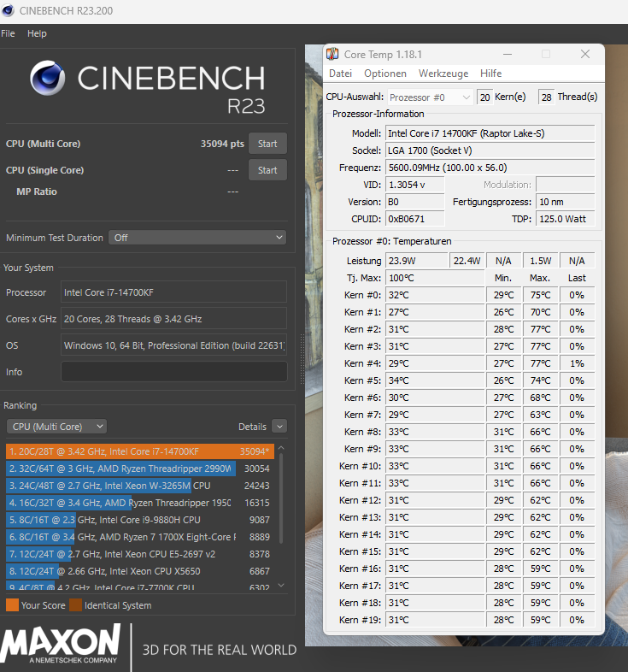Click the Sockel value LGA 1700

coord(490,150)
